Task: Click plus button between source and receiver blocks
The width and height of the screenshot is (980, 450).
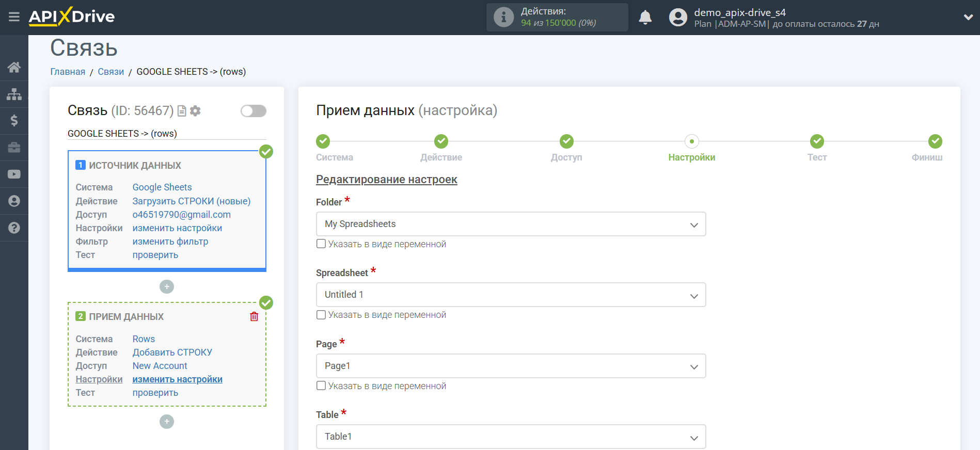Action: pyautogui.click(x=167, y=286)
